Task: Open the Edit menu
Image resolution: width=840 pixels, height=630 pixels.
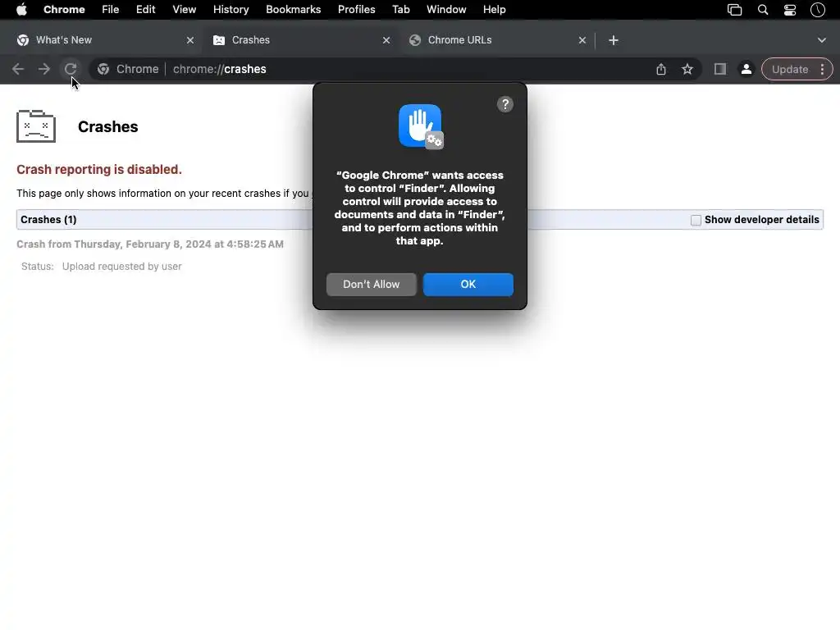Action: click(145, 10)
